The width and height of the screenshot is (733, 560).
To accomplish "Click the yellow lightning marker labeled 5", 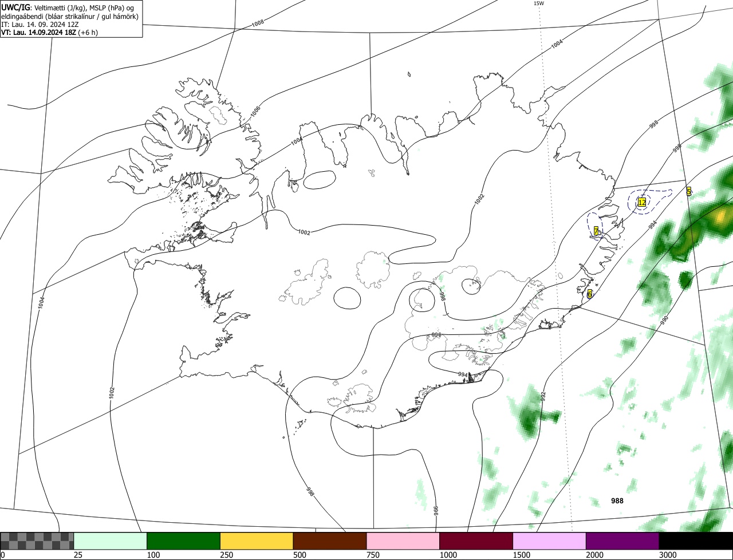I will click(x=689, y=191).
